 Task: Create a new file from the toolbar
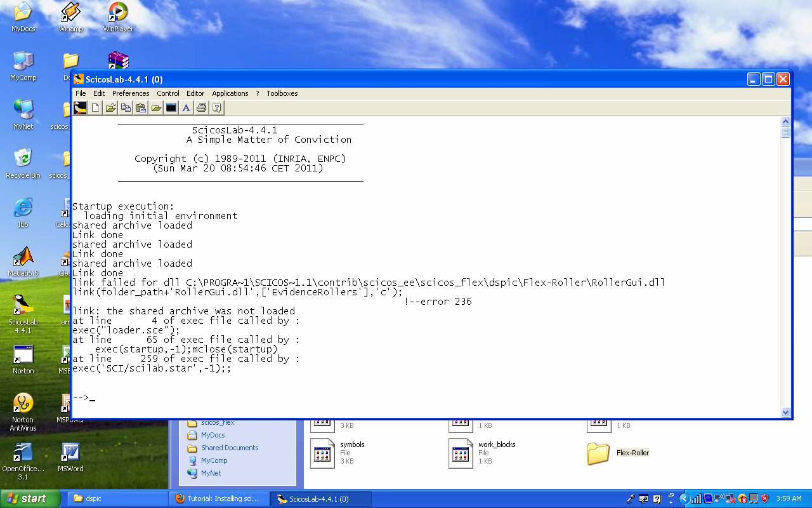[95, 108]
